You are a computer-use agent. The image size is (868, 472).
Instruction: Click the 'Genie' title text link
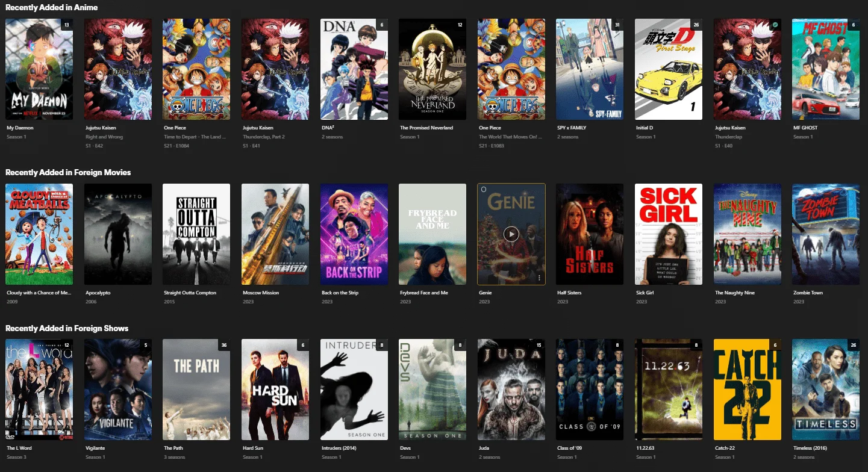click(485, 293)
